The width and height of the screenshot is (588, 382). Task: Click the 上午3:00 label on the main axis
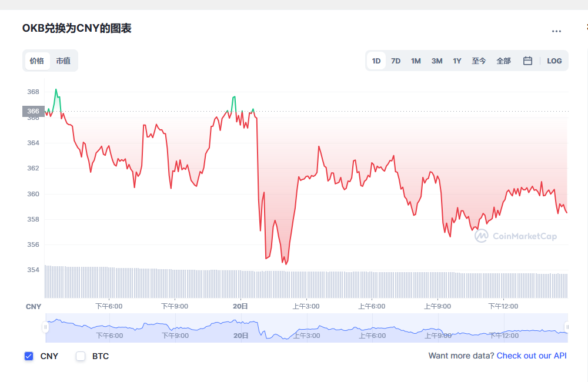tap(306, 306)
